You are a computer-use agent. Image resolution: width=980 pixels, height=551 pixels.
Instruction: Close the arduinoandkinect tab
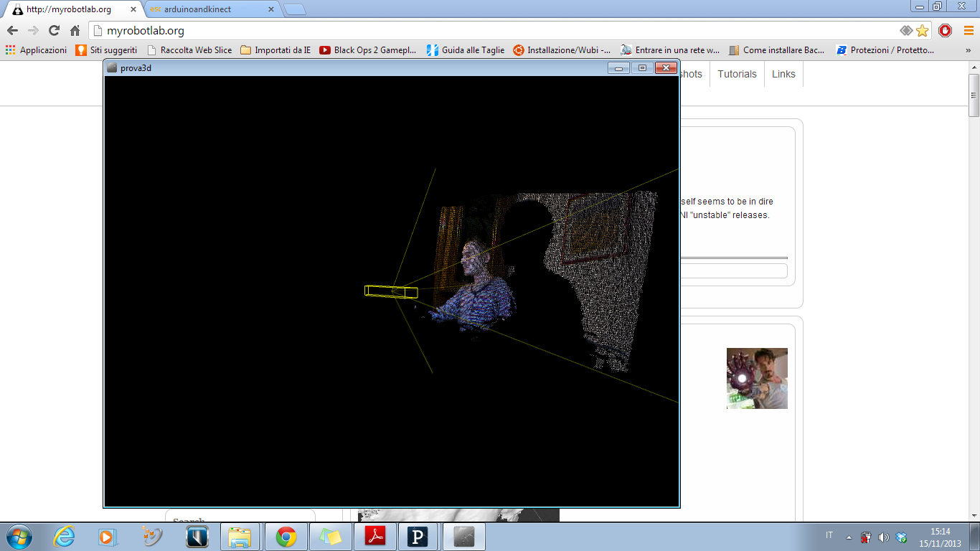click(270, 9)
